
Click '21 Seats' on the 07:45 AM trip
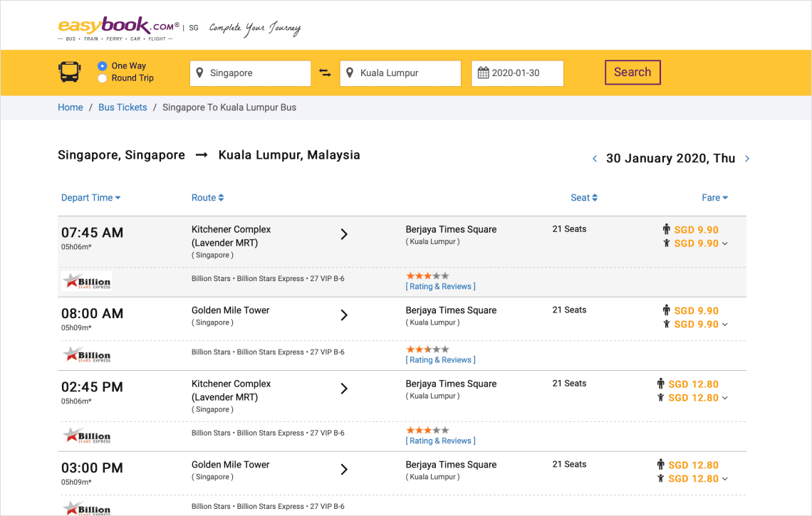tap(569, 228)
